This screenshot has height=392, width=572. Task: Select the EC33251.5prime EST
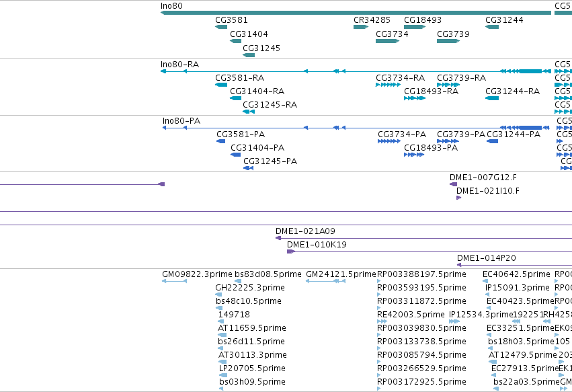tap(489, 335)
